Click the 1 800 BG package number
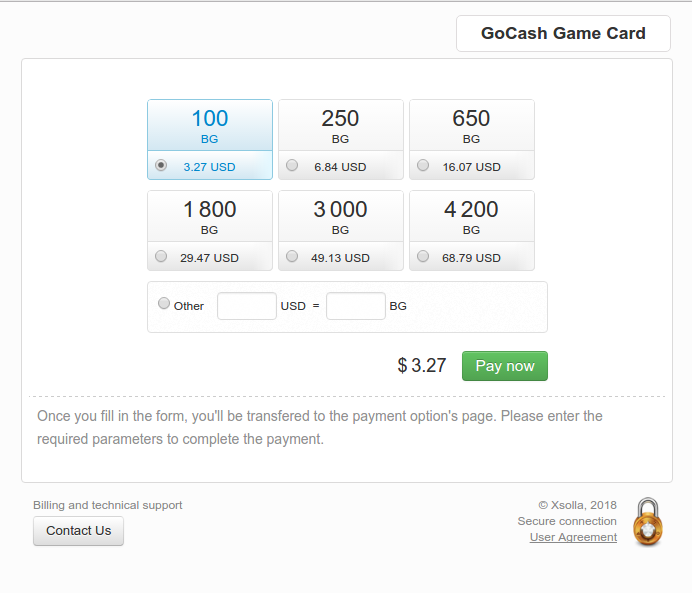 coord(210,209)
